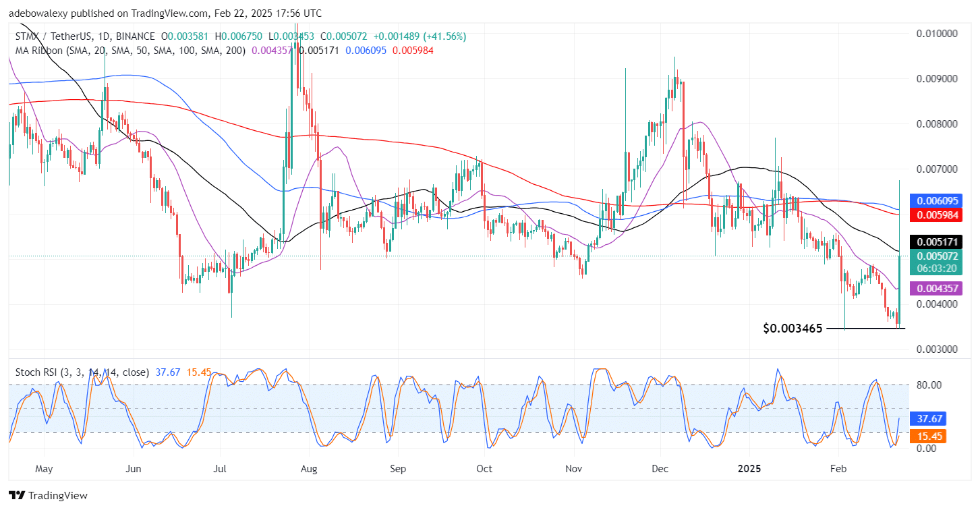
Task: Click the green 0.005072 current price label
Action: click(x=938, y=256)
